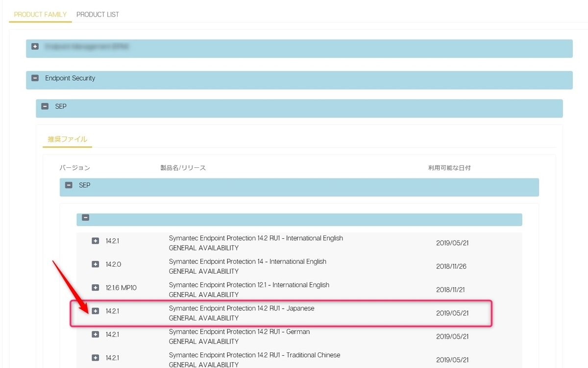Click the バージョン column header
Image resolution: width=588 pixels, height=368 pixels.
75,168
